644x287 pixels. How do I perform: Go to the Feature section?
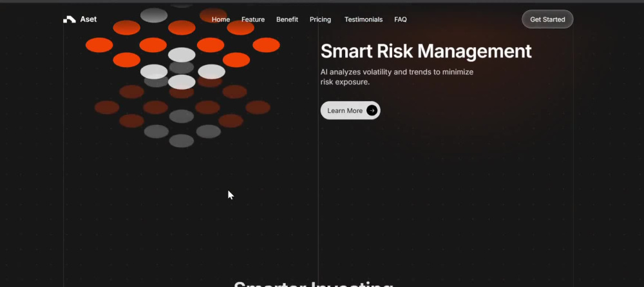point(253,19)
